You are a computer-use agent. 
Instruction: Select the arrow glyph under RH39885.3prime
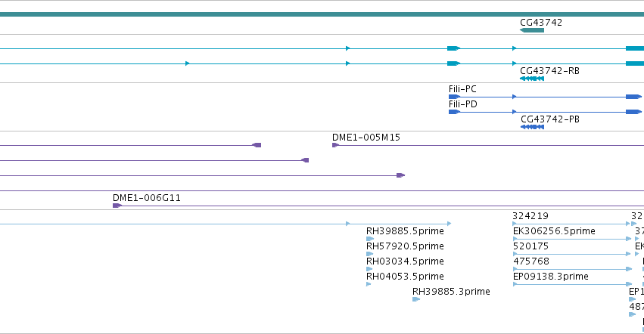tap(416, 299)
